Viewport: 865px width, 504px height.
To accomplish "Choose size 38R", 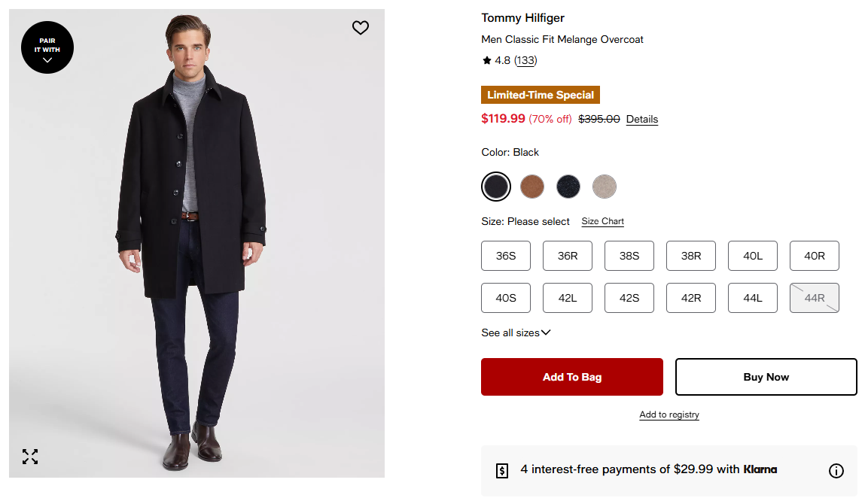I will point(691,256).
